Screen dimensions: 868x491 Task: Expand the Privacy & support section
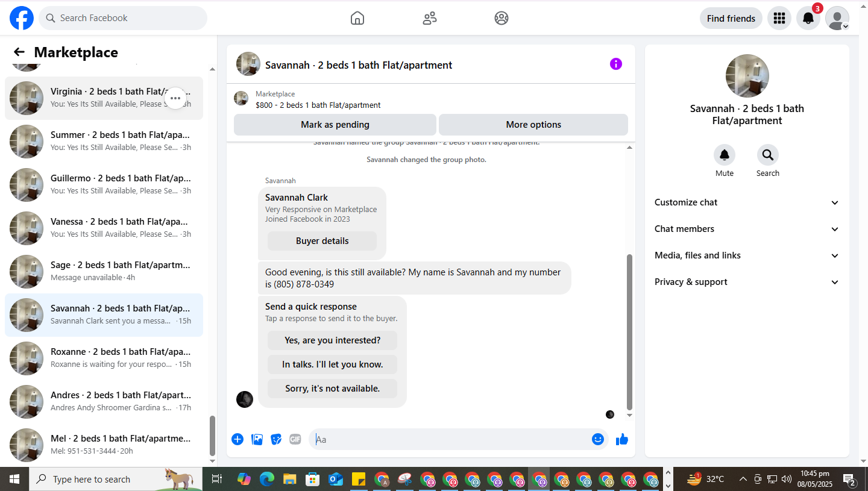pyautogui.click(x=747, y=282)
